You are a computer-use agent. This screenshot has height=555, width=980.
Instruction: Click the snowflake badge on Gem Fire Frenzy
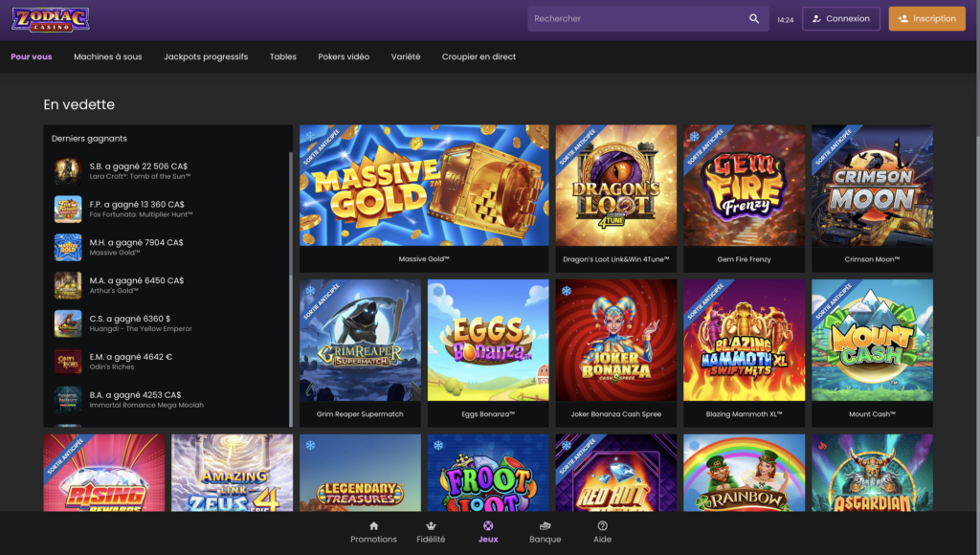694,136
